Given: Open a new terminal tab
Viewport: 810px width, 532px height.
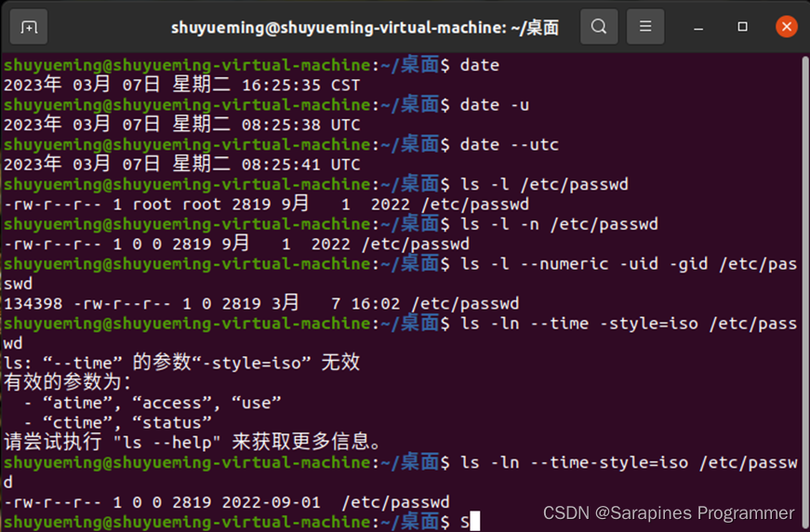Looking at the screenshot, I should point(29,27).
